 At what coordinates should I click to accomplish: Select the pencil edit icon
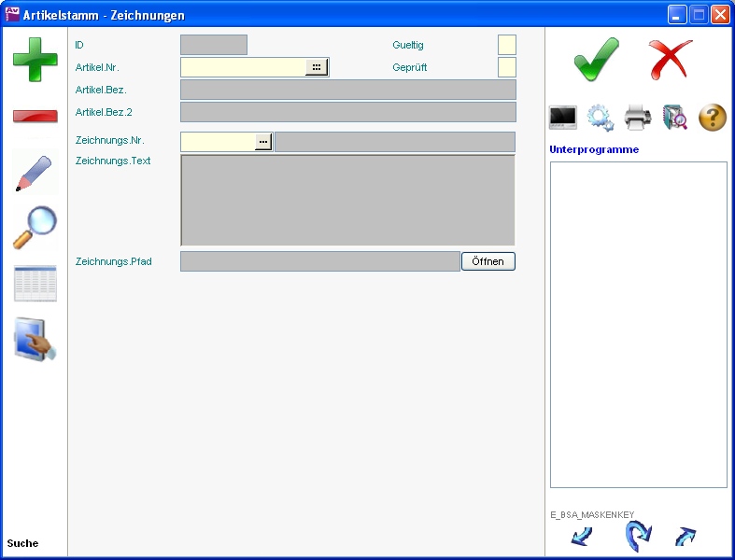click(x=35, y=173)
